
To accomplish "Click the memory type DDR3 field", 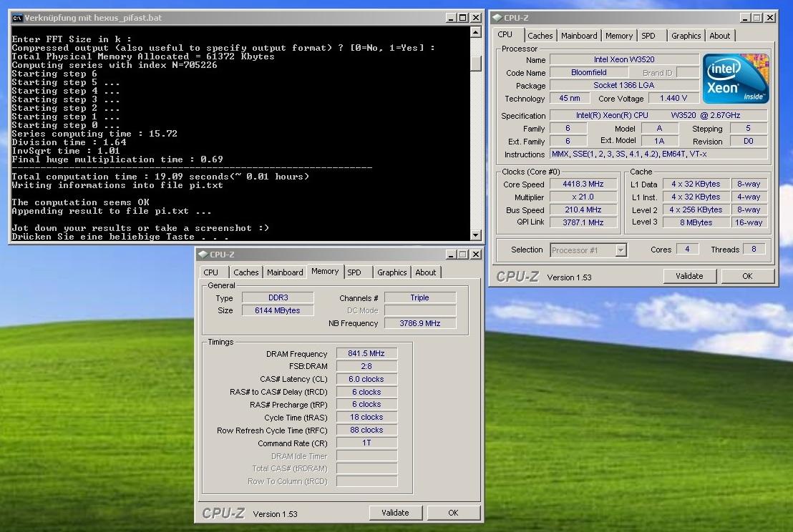I will tap(278, 297).
